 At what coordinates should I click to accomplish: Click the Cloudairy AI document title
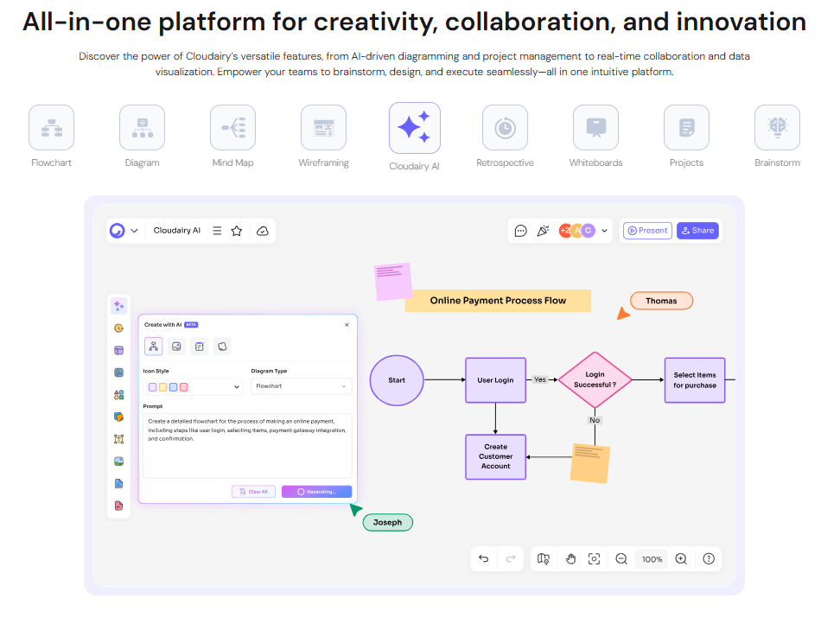pos(177,231)
